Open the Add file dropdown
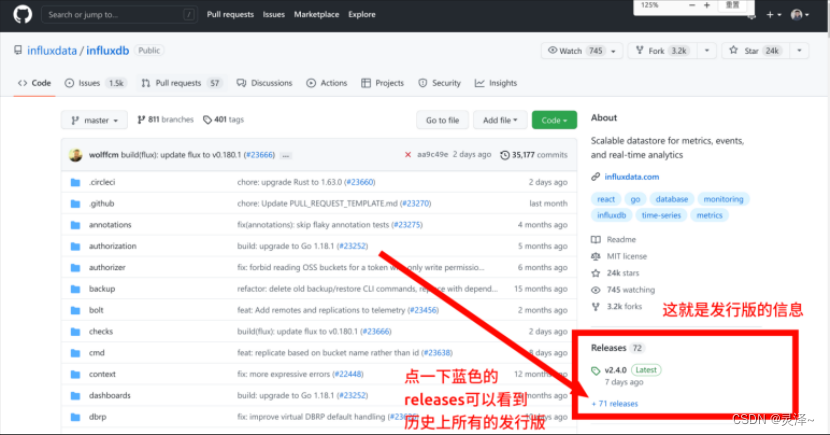830x435 pixels. coord(500,120)
